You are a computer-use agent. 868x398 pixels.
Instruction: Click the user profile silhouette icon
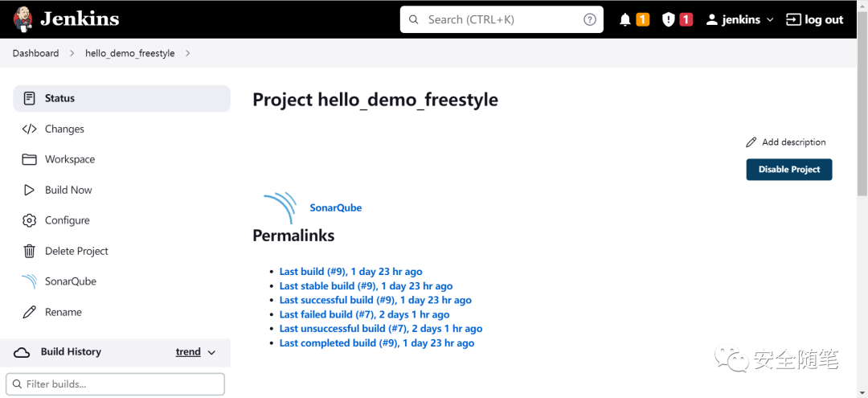712,20
